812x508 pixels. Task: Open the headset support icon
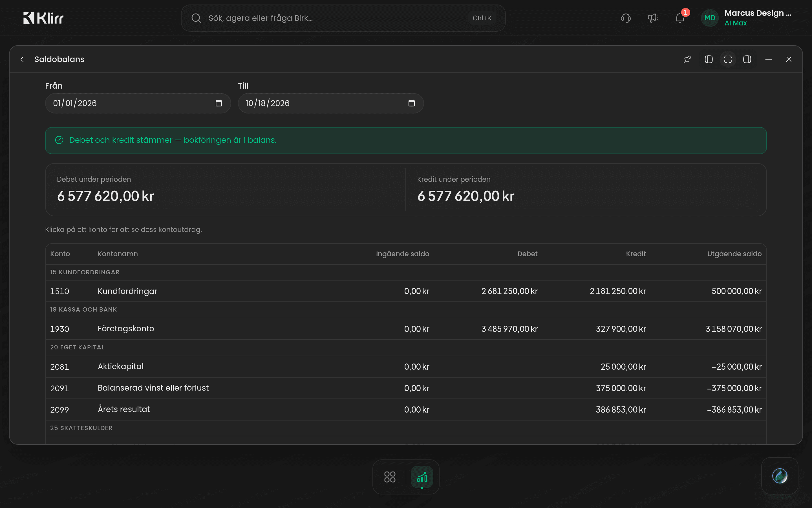[x=626, y=18]
